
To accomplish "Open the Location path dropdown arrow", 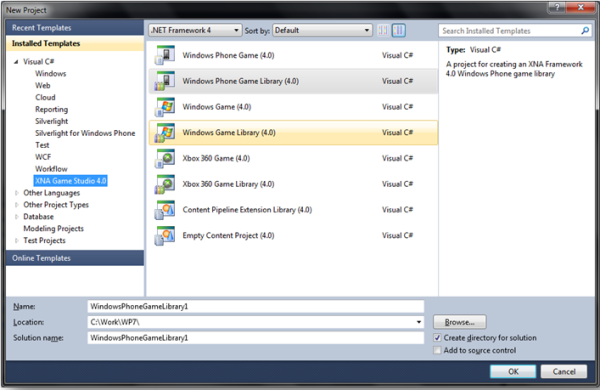I will 419,322.
